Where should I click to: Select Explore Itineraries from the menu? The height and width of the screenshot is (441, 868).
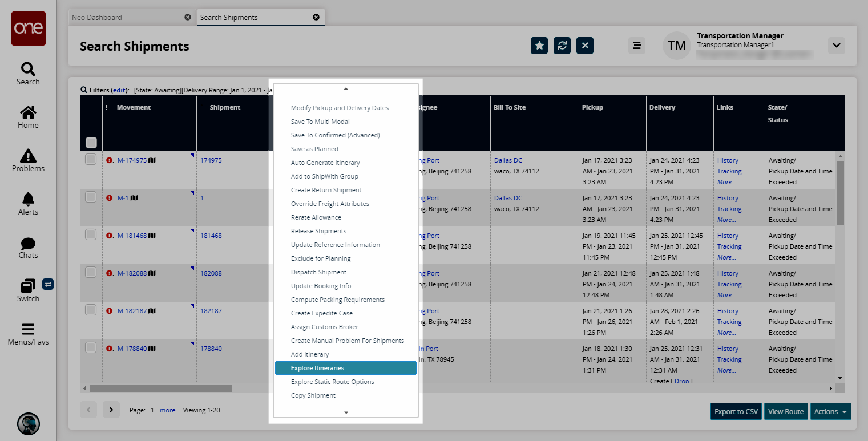click(x=317, y=368)
